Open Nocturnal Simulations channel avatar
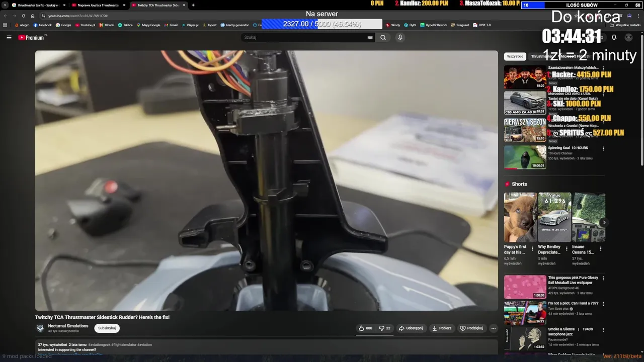This screenshot has height=362, width=644. (x=40, y=328)
